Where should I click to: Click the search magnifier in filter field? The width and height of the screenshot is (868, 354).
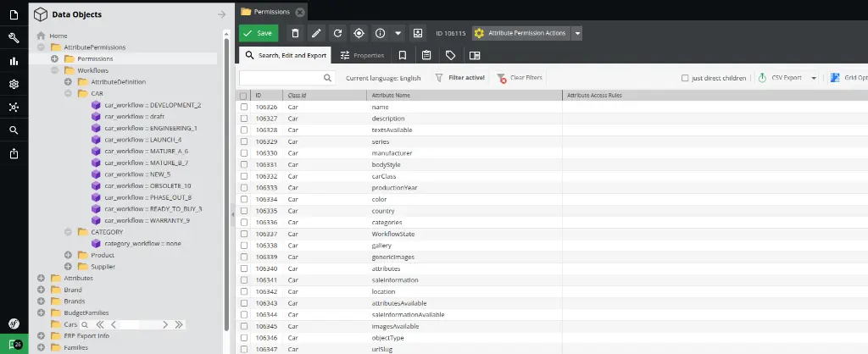tap(328, 78)
